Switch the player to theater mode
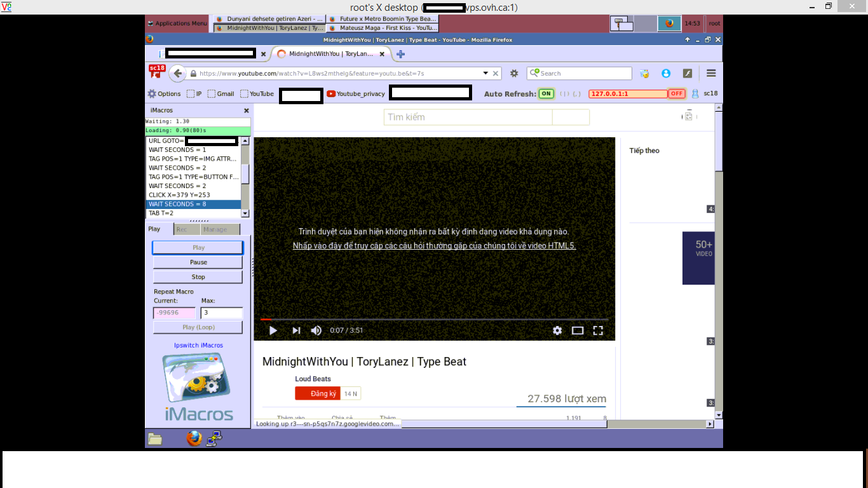This screenshot has width=868, height=488. (x=578, y=330)
